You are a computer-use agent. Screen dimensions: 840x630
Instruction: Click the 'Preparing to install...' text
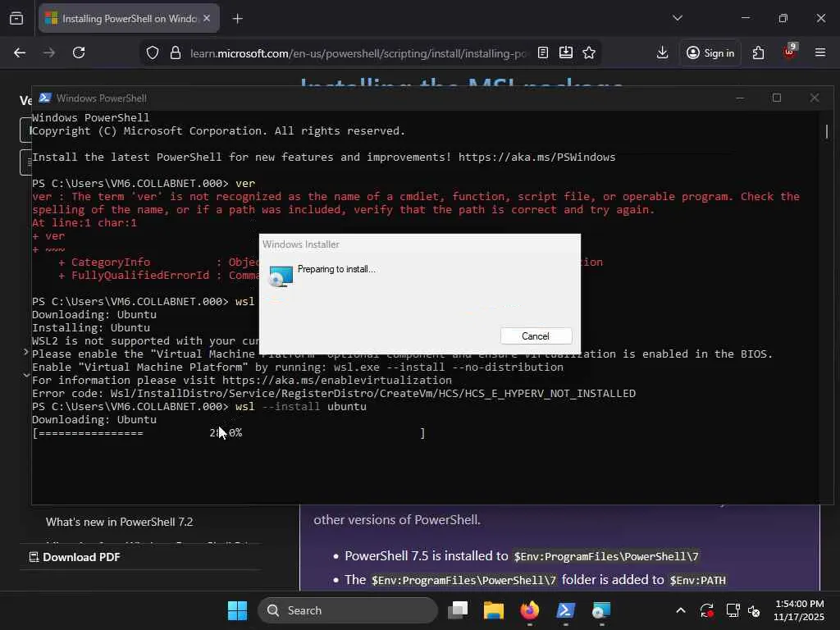coord(336,269)
